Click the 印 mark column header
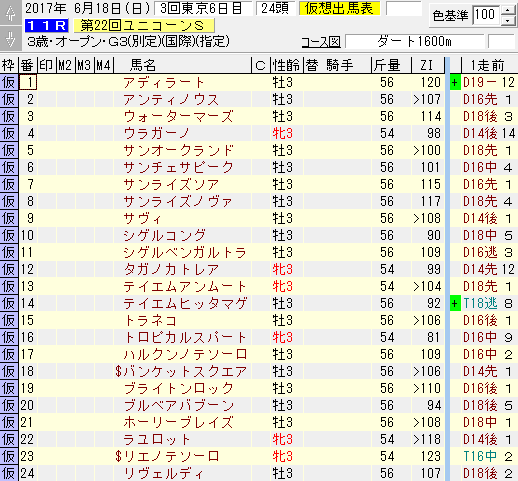 coord(47,65)
